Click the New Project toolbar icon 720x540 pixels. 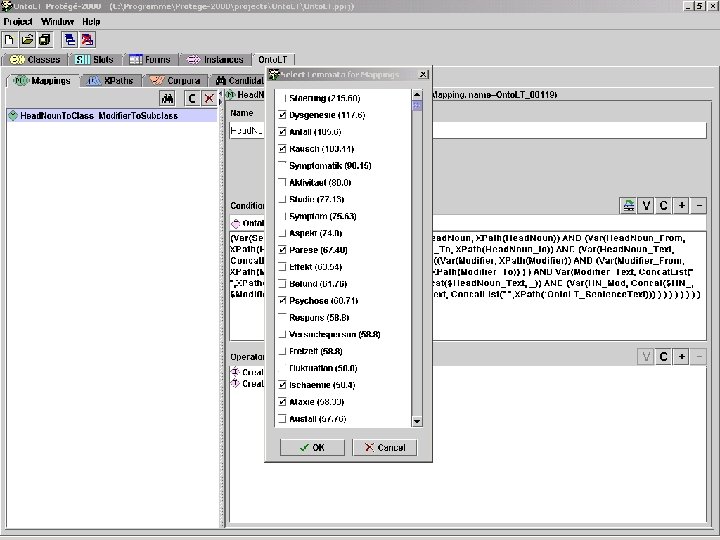(x=9, y=40)
